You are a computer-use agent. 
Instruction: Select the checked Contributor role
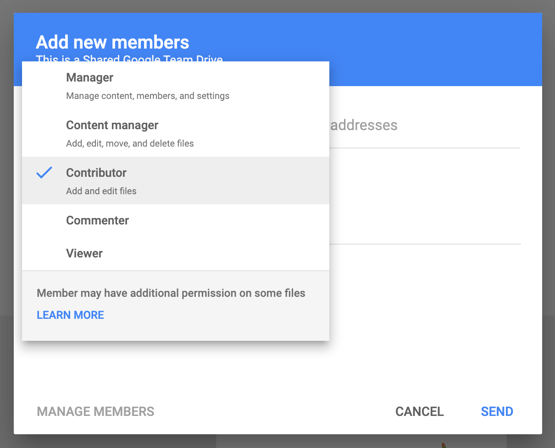[x=176, y=180]
